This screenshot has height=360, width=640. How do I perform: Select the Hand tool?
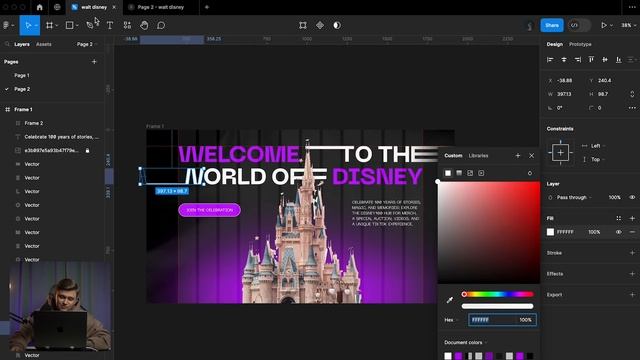(144, 25)
